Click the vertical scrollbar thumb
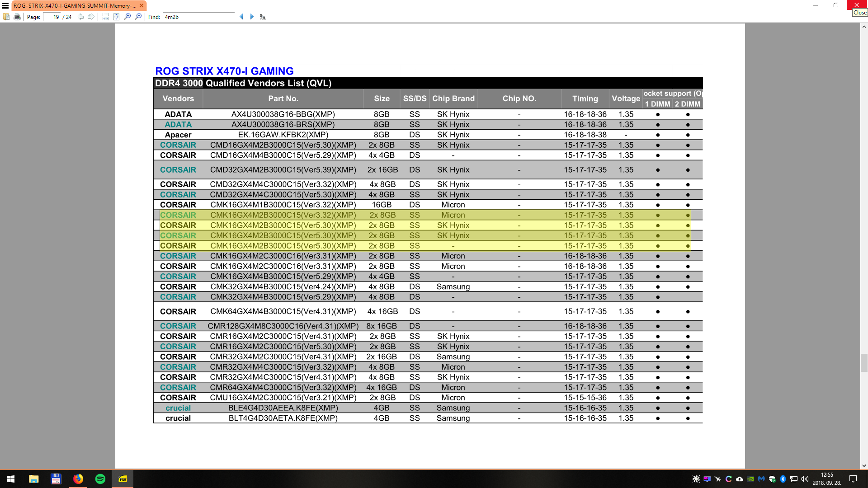The image size is (868, 488). click(x=864, y=362)
